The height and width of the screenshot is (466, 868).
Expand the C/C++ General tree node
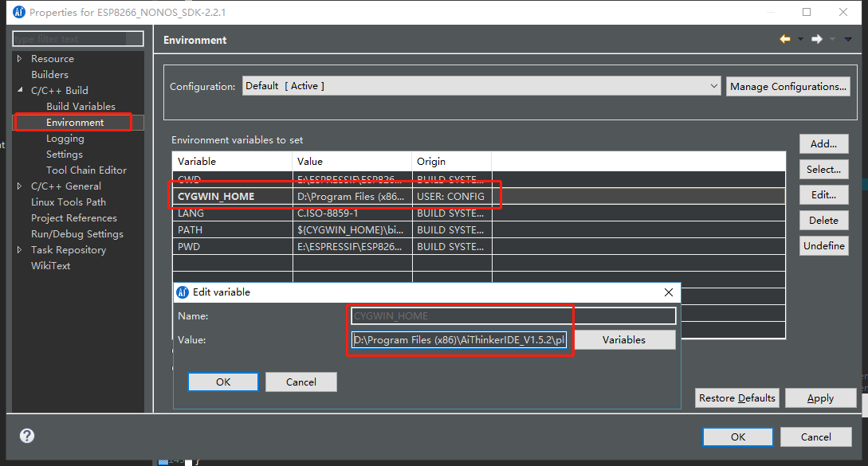[19, 186]
